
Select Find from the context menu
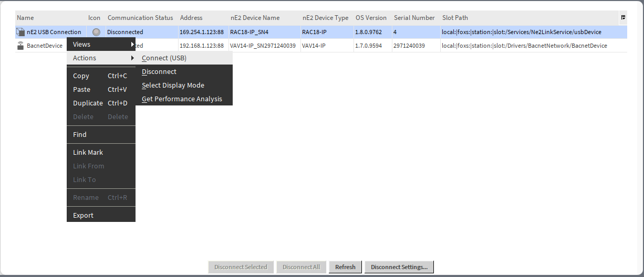click(x=80, y=135)
